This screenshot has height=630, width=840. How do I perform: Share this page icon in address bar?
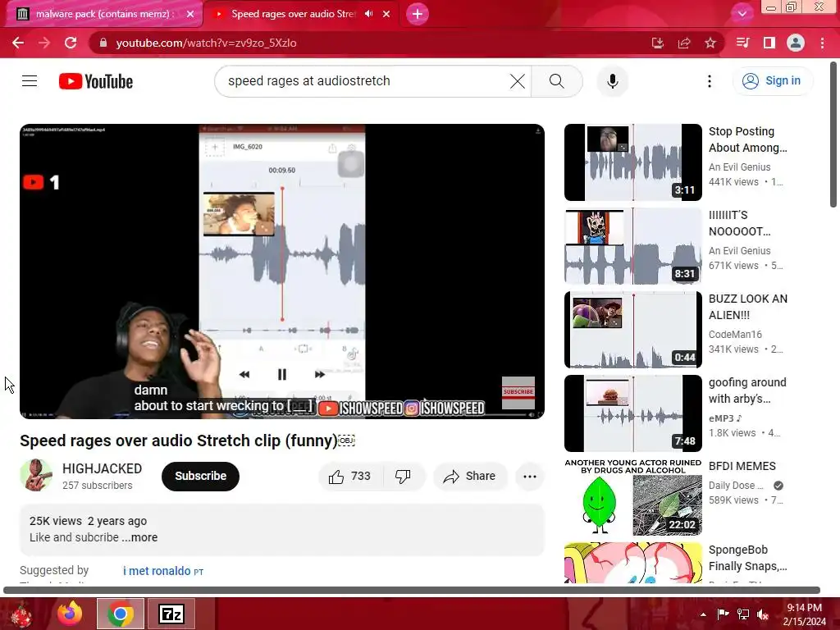click(x=684, y=43)
